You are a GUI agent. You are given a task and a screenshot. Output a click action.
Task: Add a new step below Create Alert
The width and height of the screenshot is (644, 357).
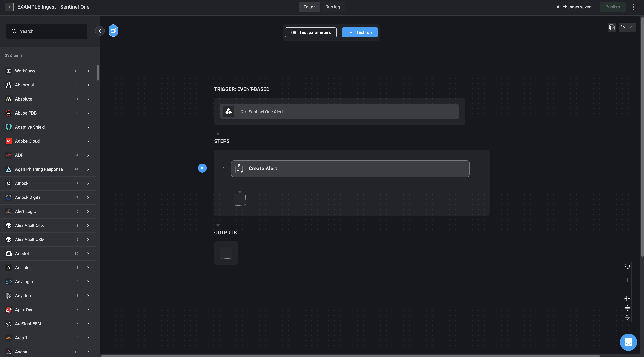point(240,200)
